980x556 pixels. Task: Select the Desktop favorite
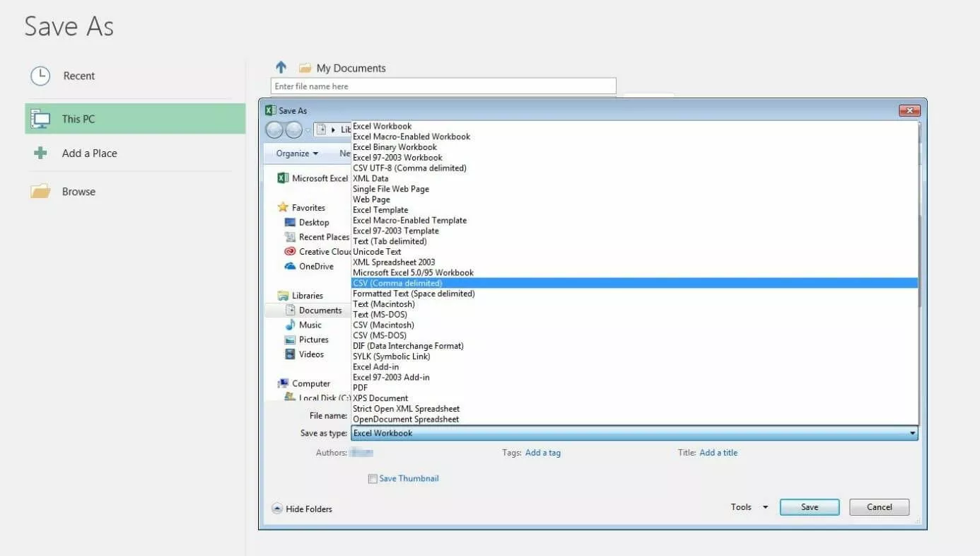point(312,221)
